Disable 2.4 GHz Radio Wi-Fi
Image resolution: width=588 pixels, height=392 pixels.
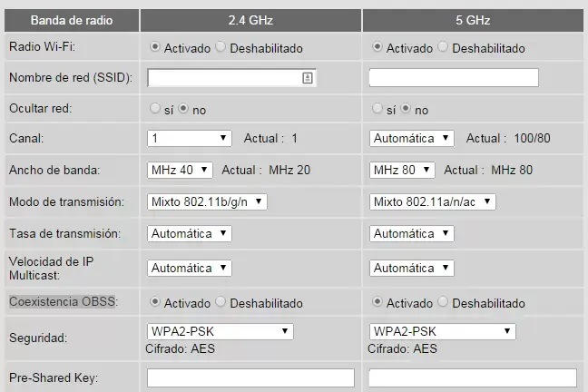pyautogui.click(x=221, y=47)
